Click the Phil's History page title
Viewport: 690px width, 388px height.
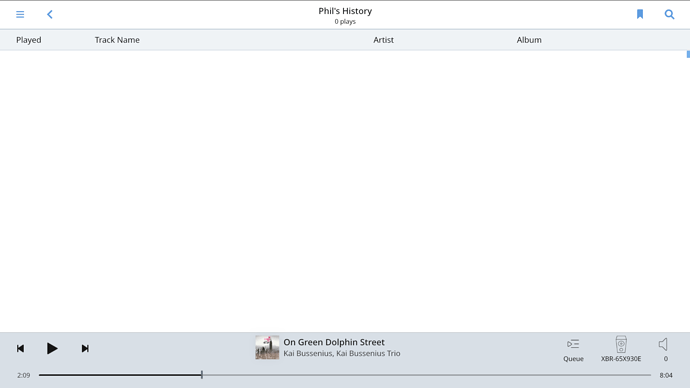pyautogui.click(x=345, y=11)
